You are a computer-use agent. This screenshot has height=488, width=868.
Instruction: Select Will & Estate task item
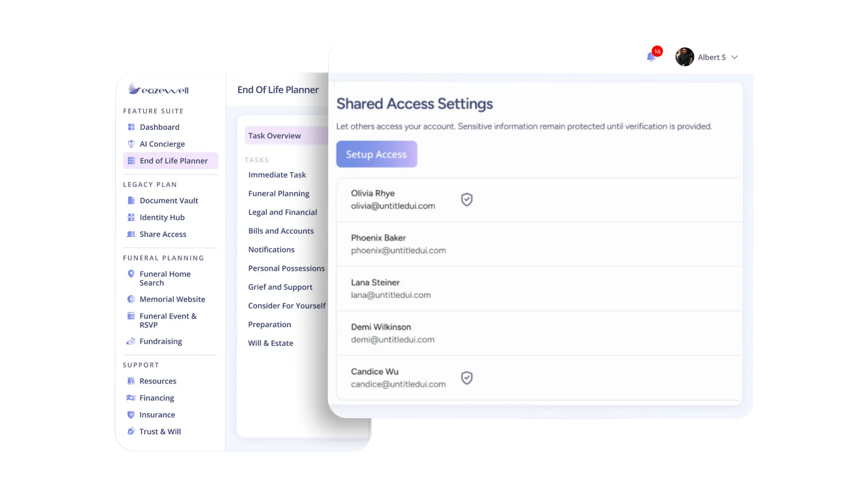[270, 343]
